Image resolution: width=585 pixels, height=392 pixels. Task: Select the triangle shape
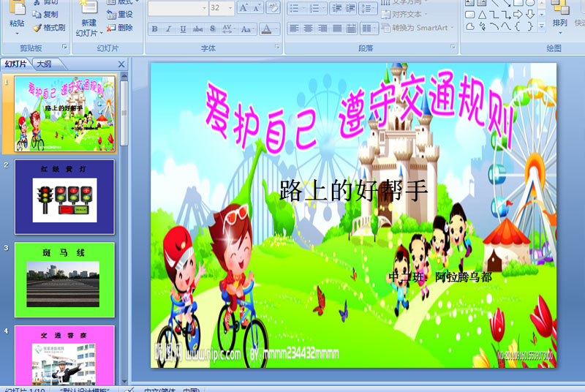pyautogui.click(x=482, y=15)
